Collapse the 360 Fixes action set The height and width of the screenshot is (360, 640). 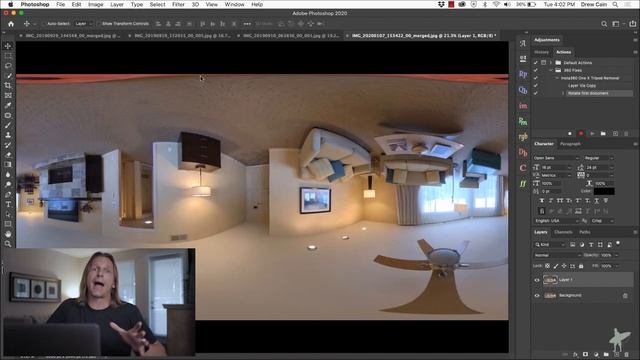551,70
